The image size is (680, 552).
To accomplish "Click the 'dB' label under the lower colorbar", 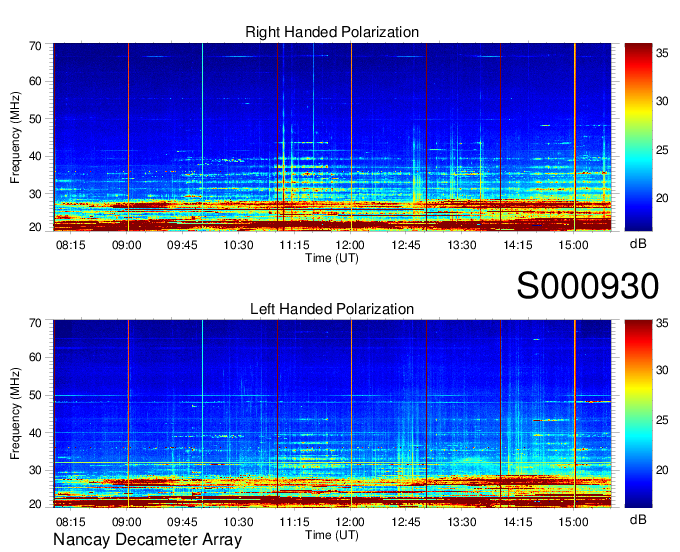I will coord(638,519).
